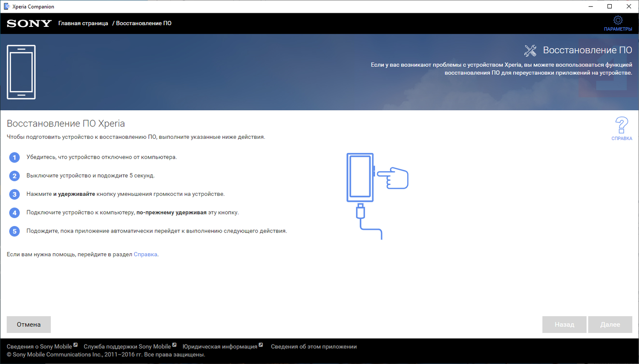Open Служба поддержки Sony Mobile link
The image size is (639, 364).
point(127,347)
